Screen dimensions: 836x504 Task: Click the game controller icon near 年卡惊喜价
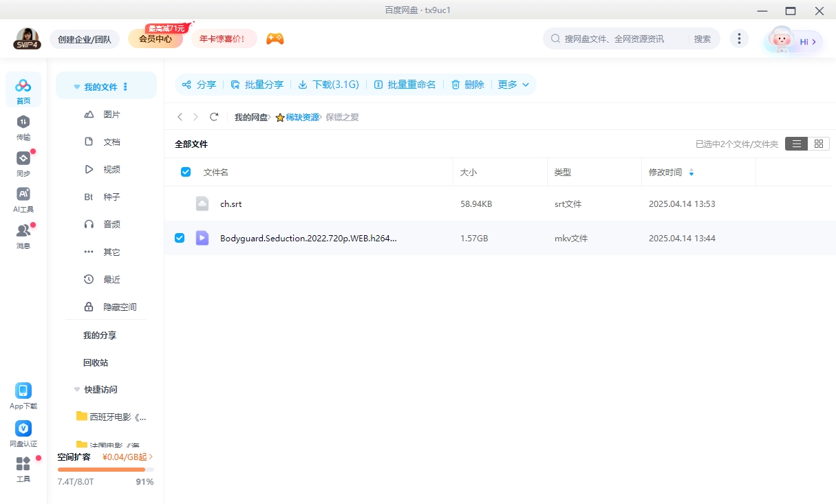[275, 39]
